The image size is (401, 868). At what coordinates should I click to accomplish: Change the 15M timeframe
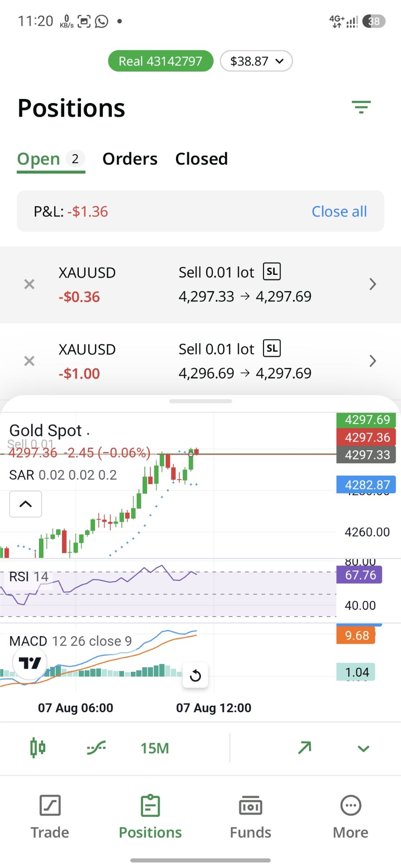pos(154,748)
